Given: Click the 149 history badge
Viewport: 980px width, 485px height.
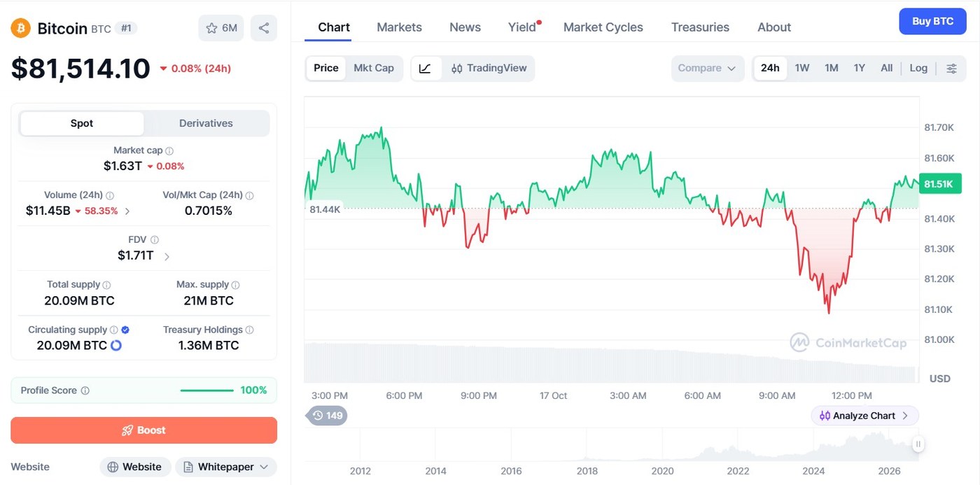Looking at the screenshot, I should (x=328, y=416).
